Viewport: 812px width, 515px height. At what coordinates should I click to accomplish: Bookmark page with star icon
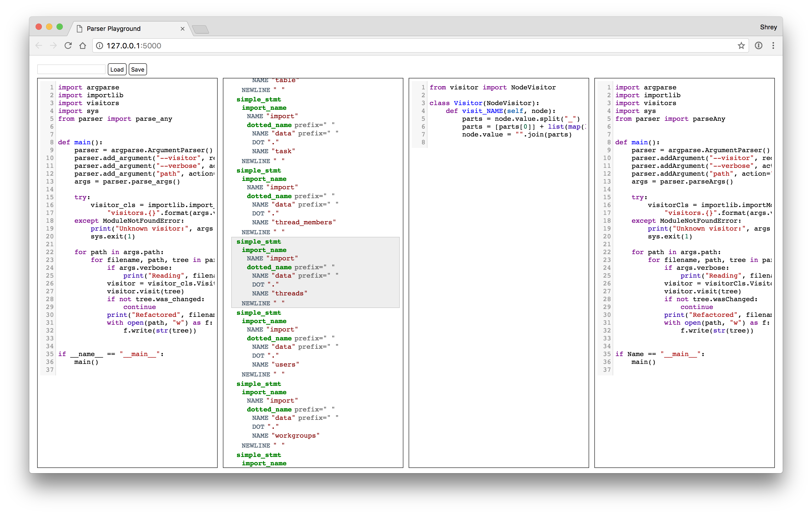click(x=741, y=45)
